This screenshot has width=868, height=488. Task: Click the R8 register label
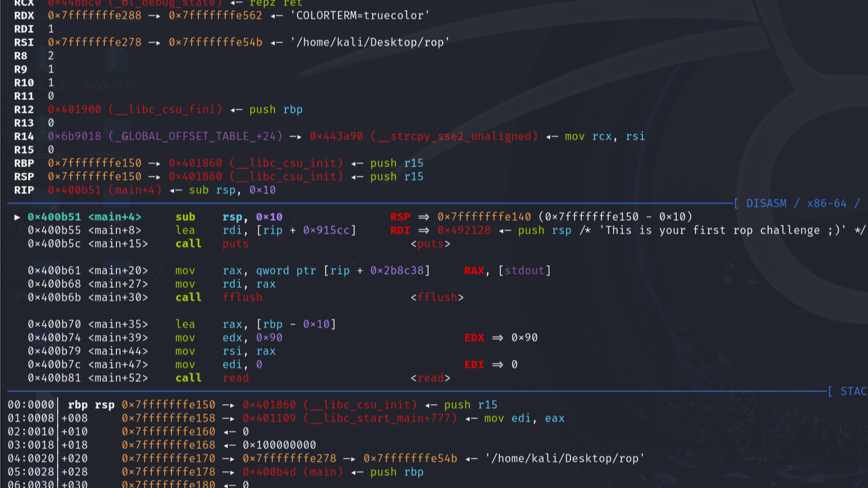(x=21, y=56)
